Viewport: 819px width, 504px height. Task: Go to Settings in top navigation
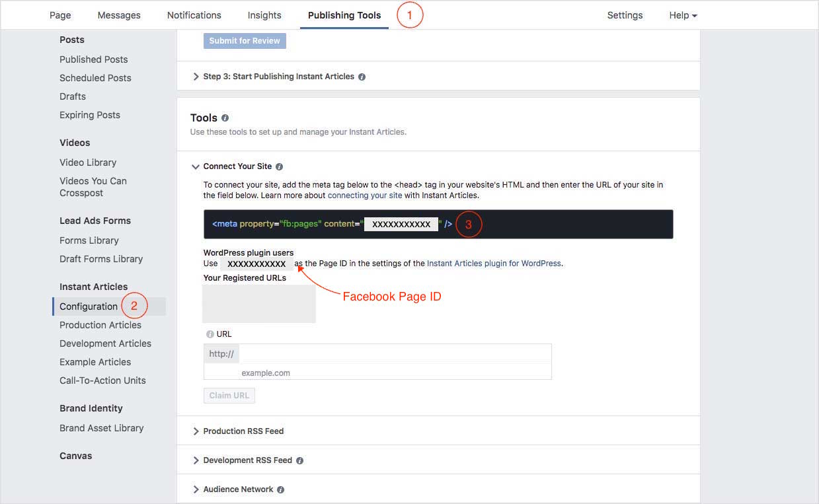pyautogui.click(x=625, y=15)
